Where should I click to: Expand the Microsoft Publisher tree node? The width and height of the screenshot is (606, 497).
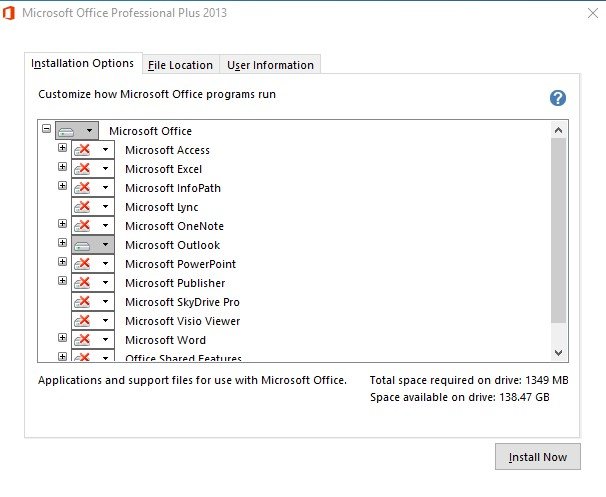62,281
